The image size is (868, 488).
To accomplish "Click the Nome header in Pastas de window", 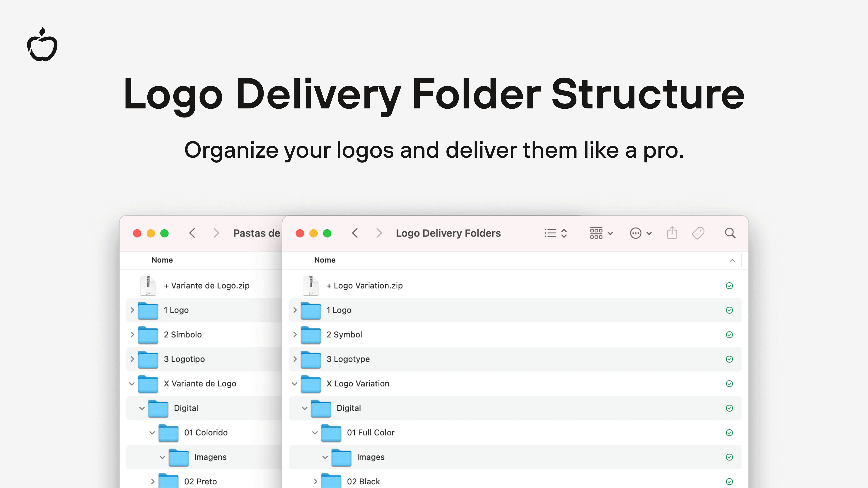I will pos(162,260).
